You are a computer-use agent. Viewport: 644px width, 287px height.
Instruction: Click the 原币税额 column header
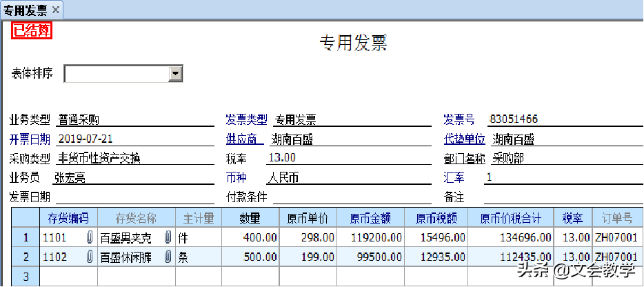[436, 218]
